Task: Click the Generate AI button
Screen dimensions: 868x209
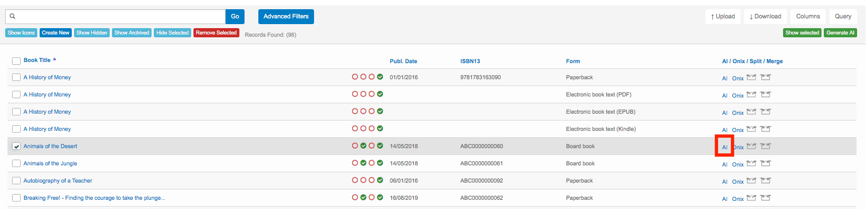Action: click(841, 33)
